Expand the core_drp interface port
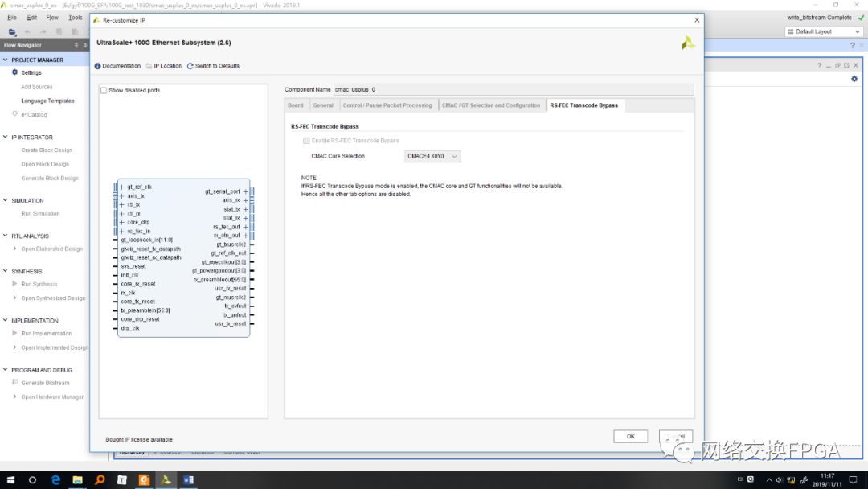 [122, 222]
